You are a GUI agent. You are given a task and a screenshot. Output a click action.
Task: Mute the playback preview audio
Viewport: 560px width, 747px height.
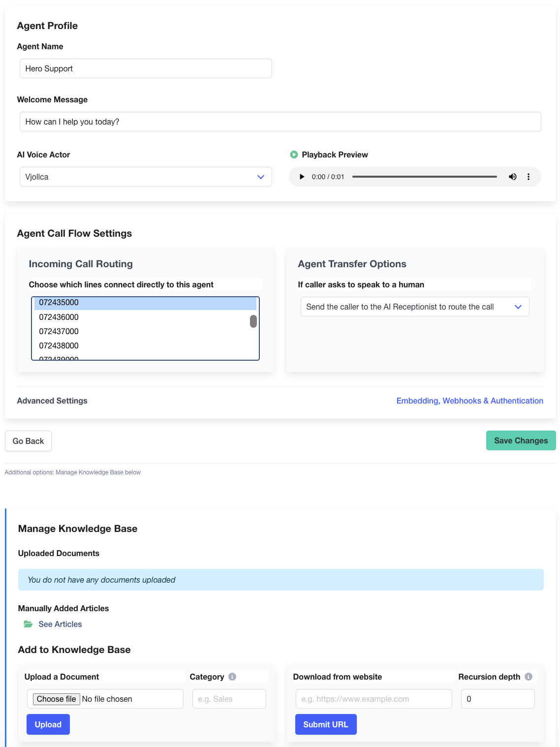(x=512, y=177)
